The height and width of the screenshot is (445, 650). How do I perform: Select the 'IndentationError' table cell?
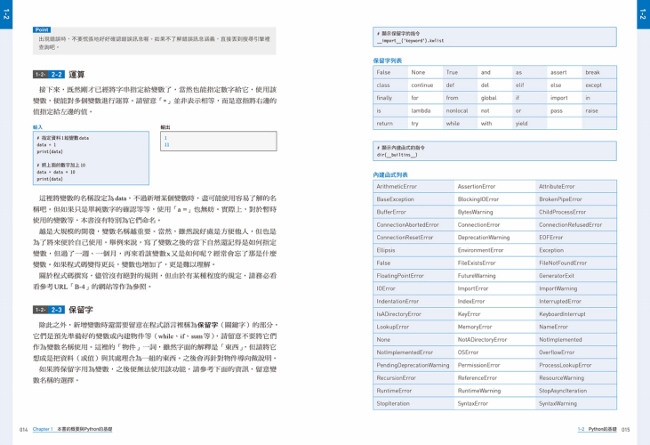coord(413,302)
